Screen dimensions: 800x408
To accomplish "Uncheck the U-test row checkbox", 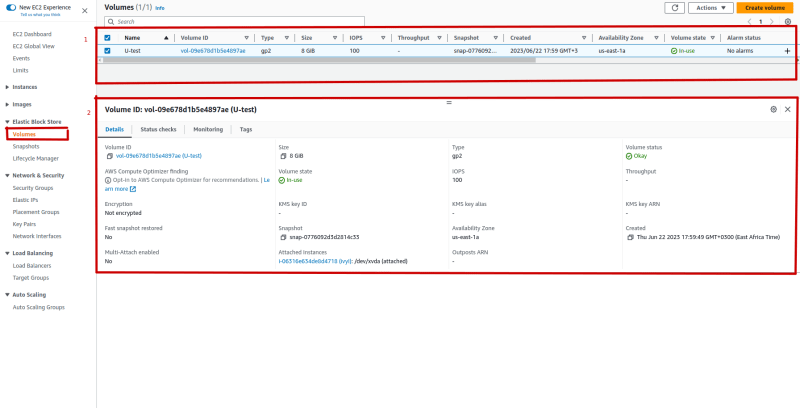I will (107, 50).
